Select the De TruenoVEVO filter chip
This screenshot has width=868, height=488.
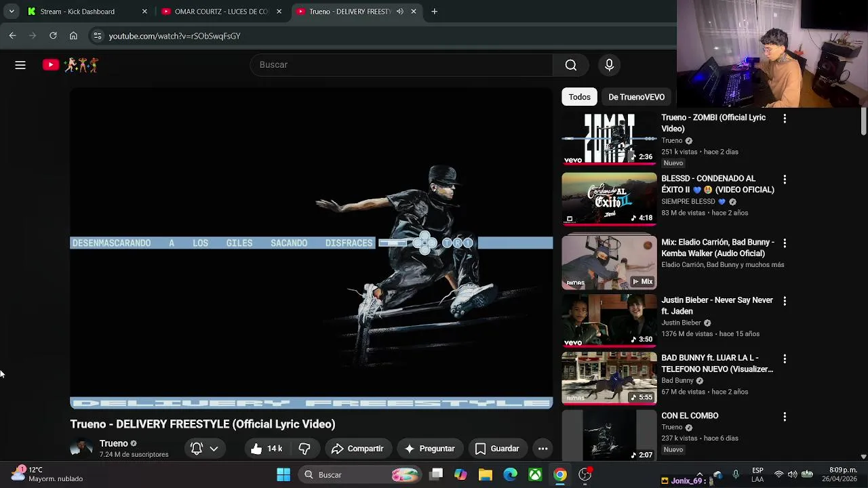tap(636, 97)
